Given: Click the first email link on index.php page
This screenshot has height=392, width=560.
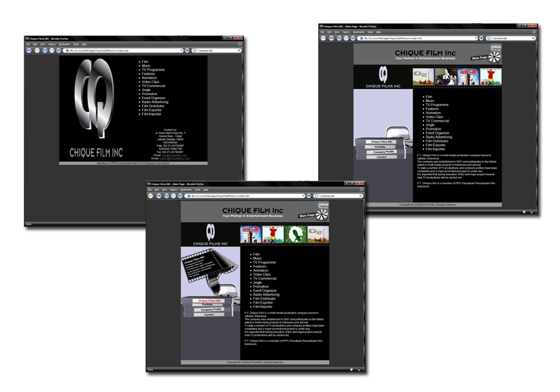Looking at the screenshot, I should point(174,156).
